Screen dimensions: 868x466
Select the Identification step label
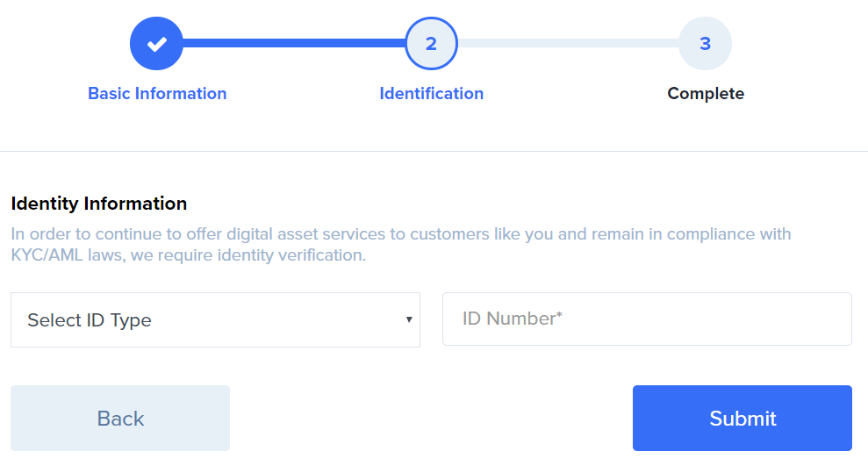point(431,94)
